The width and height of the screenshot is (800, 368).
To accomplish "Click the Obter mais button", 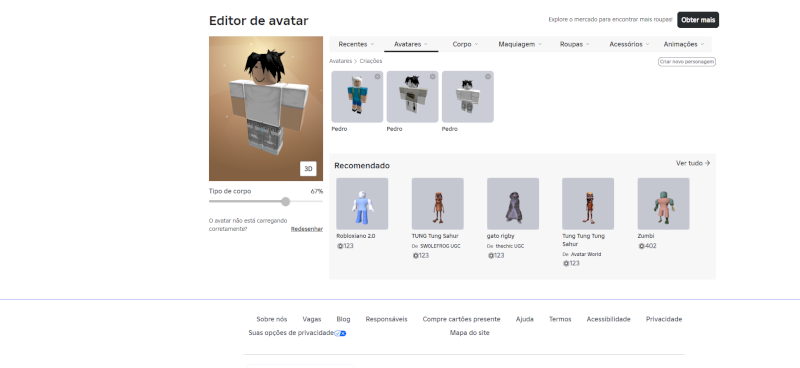I will click(x=698, y=20).
